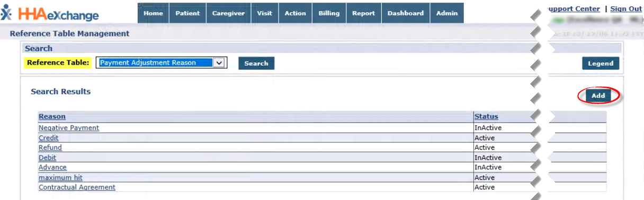
Task: Select InActive status in Advance row
Action: (x=488, y=168)
